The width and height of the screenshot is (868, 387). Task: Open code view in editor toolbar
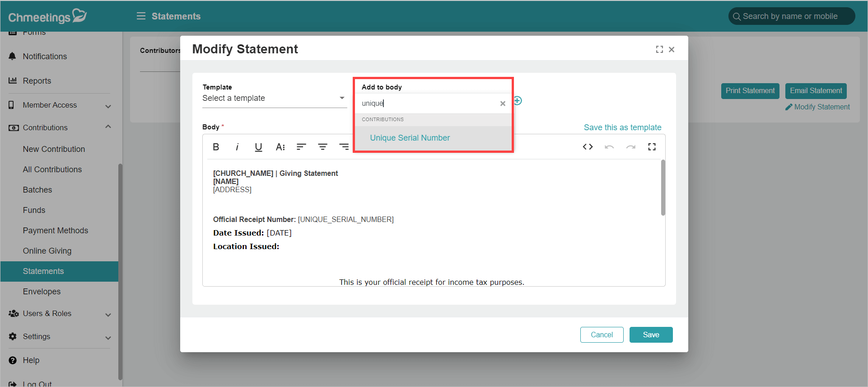tap(588, 146)
